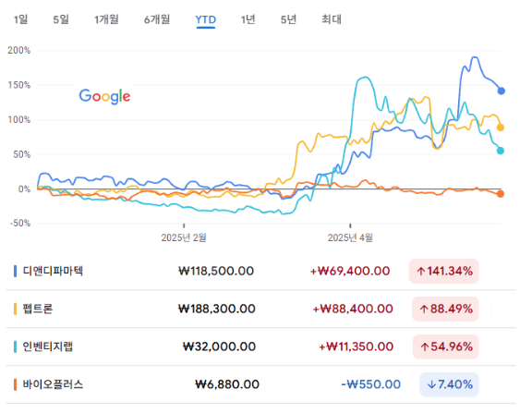The image size is (532, 413).
Task: Click the -50% axis label
Action: coord(20,224)
